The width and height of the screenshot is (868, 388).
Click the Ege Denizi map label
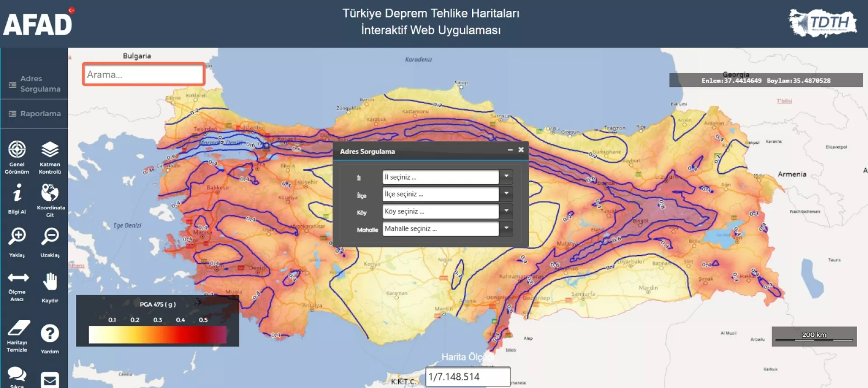(x=127, y=225)
